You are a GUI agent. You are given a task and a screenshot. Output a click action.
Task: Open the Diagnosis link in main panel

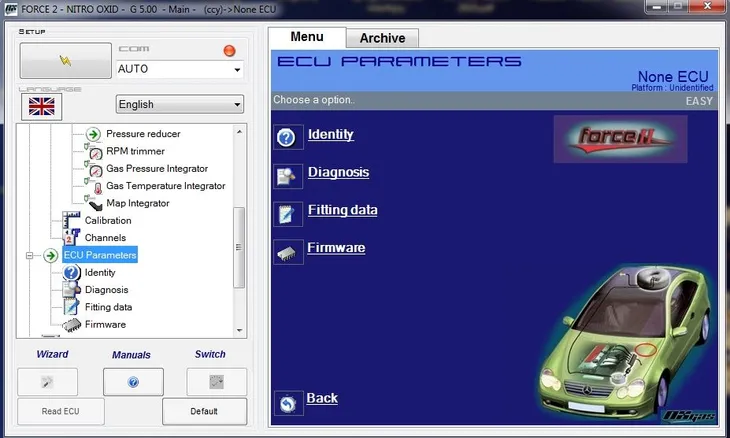point(338,172)
